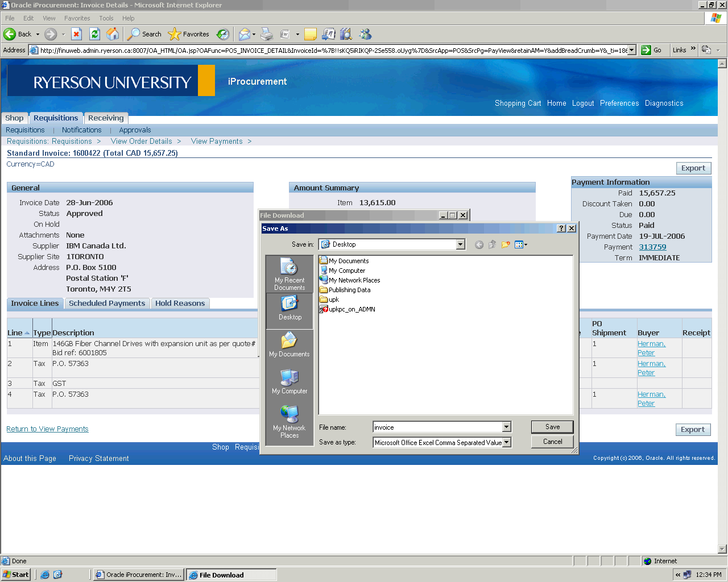Switch to the Scheduled Payments tab
728x582 pixels.
click(x=107, y=304)
